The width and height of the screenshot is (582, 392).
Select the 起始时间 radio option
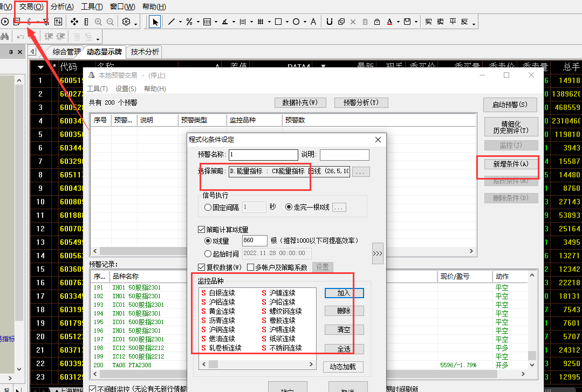pos(208,253)
